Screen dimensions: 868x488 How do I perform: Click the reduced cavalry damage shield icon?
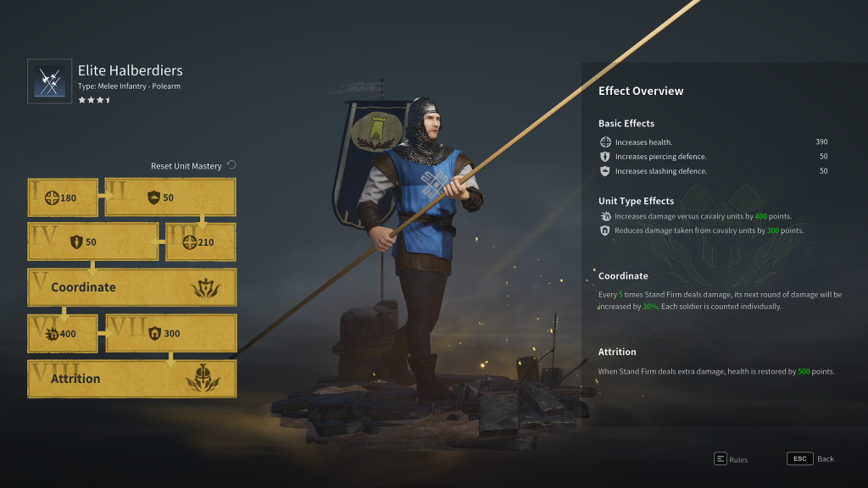coord(605,230)
